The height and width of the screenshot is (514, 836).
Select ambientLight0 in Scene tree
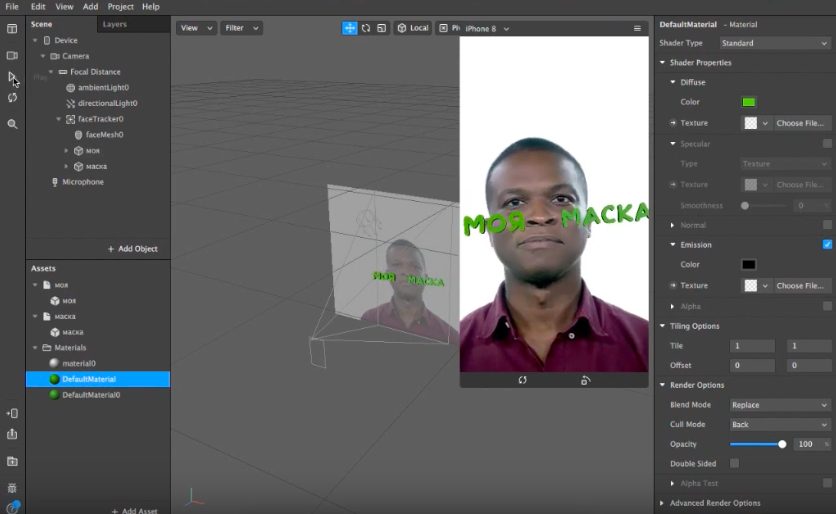point(103,87)
